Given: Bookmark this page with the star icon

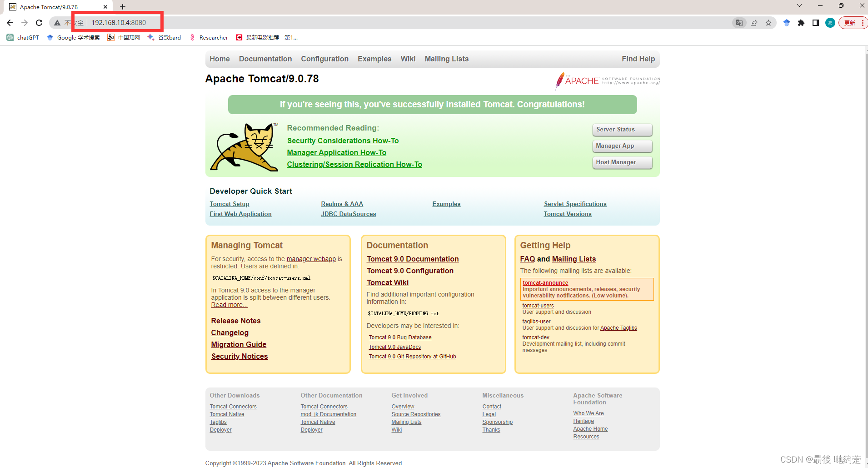Looking at the screenshot, I should [768, 23].
